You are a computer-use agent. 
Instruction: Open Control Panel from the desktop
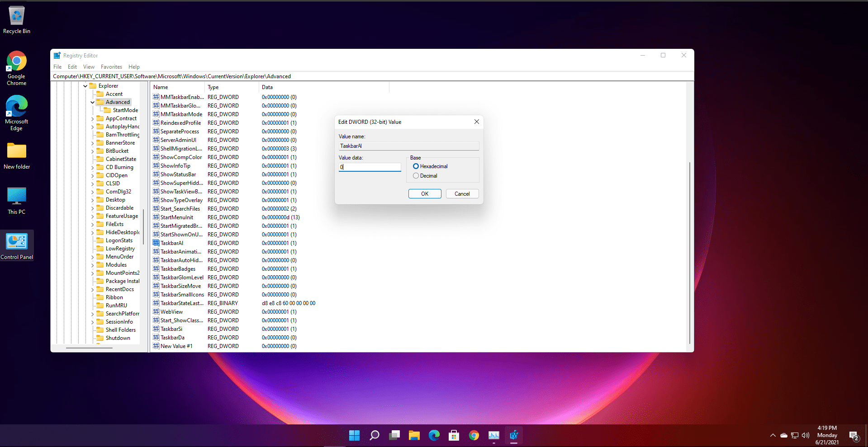click(x=17, y=242)
